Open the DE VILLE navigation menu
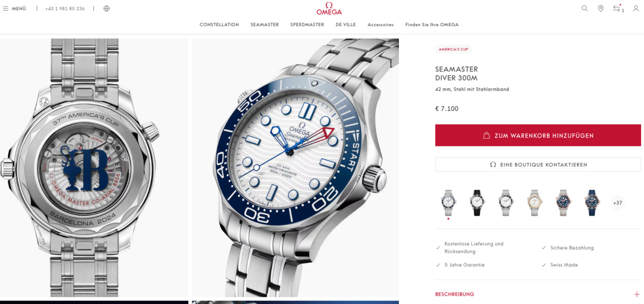The image size is (644, 304). (x=346, y=25)
